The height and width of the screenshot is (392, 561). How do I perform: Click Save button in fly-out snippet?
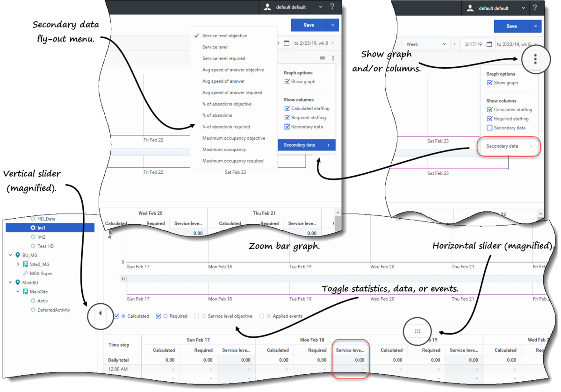click(x=309, y=25)
